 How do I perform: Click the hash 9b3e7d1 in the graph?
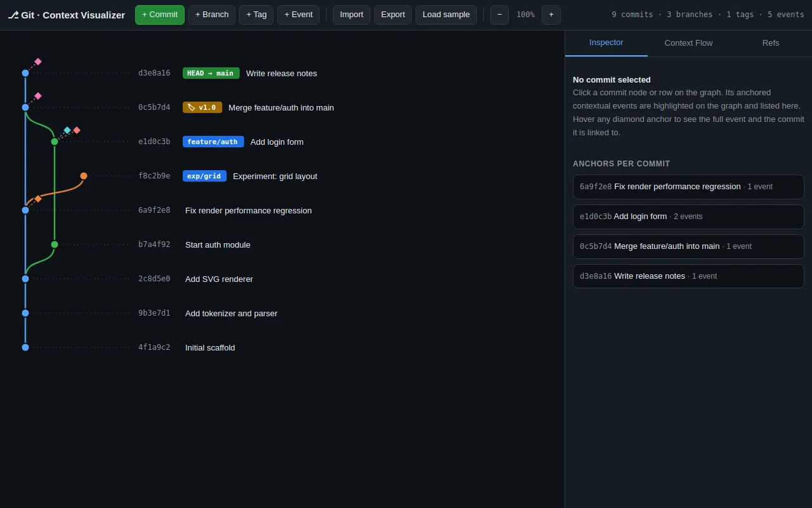click(154, 313)
